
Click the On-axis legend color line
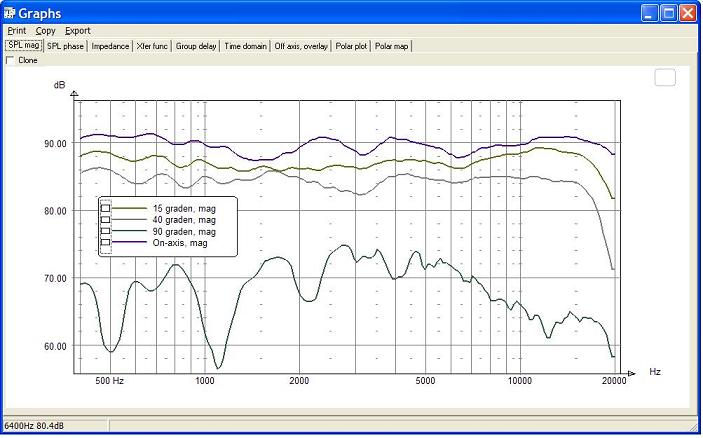tap(130, 243)
